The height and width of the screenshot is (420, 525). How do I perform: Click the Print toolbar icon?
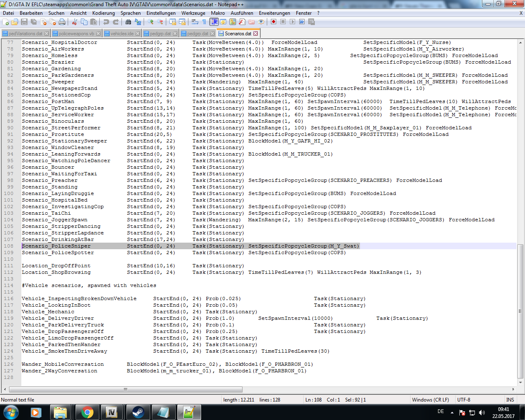point(62,22)
